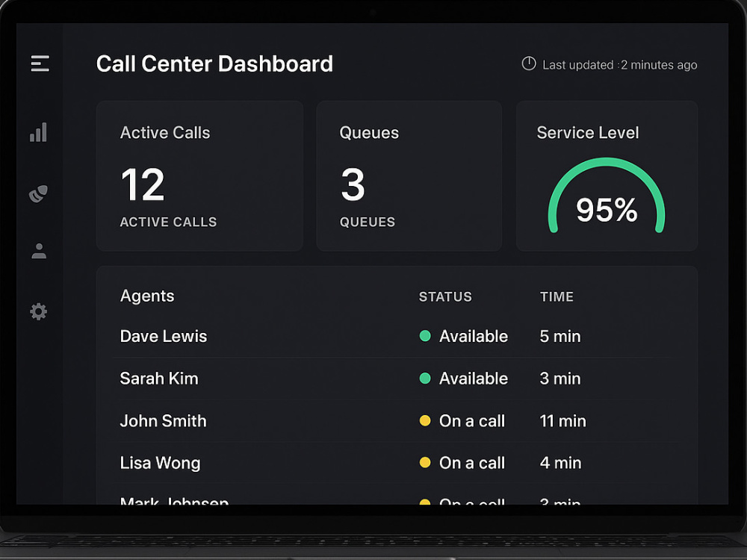This screenshot has width=747, height=560.
Task: Click the Last updated timestamp text
Action: [x=620, y=65]
